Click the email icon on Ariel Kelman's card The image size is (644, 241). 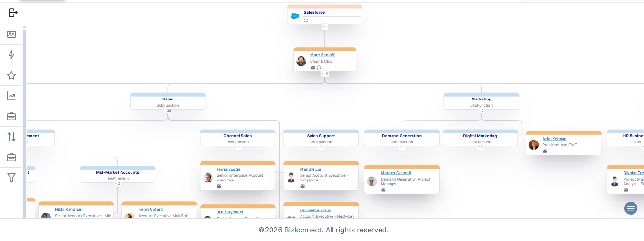[x=545, y=151]
